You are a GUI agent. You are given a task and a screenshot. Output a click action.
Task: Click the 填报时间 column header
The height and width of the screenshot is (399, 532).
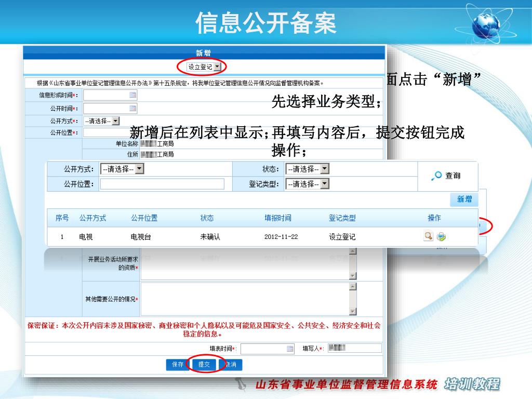278,218
